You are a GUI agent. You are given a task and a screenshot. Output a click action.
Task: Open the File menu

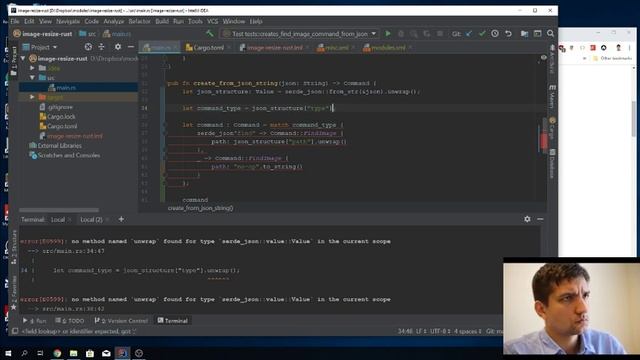15,21
